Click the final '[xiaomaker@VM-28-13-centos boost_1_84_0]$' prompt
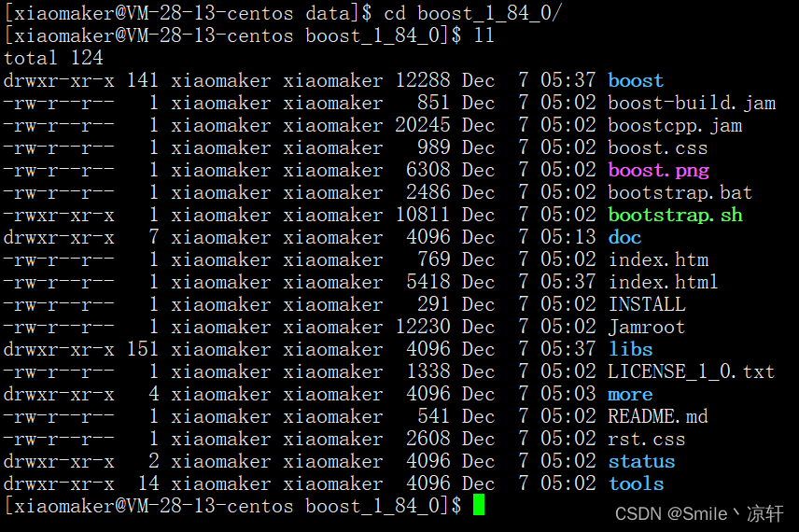This screenshot has width=799, height=532. point(233,507)
